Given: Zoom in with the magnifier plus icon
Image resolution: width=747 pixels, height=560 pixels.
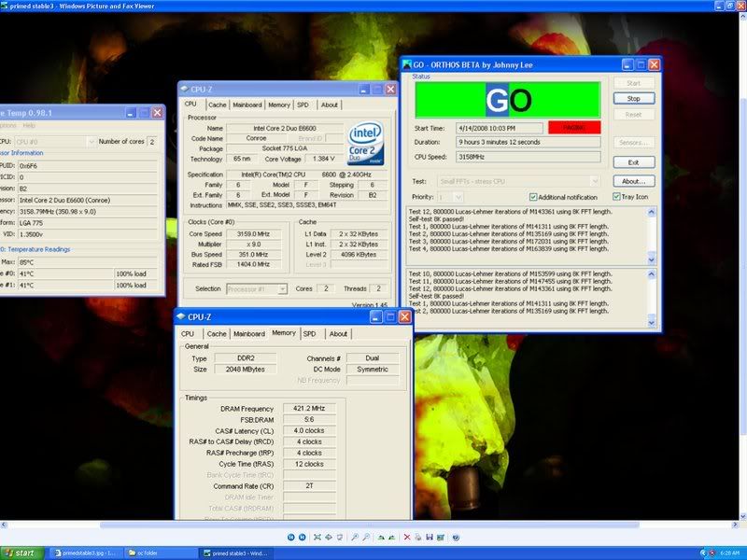Looking at the screenshot, I should [355, 538].
